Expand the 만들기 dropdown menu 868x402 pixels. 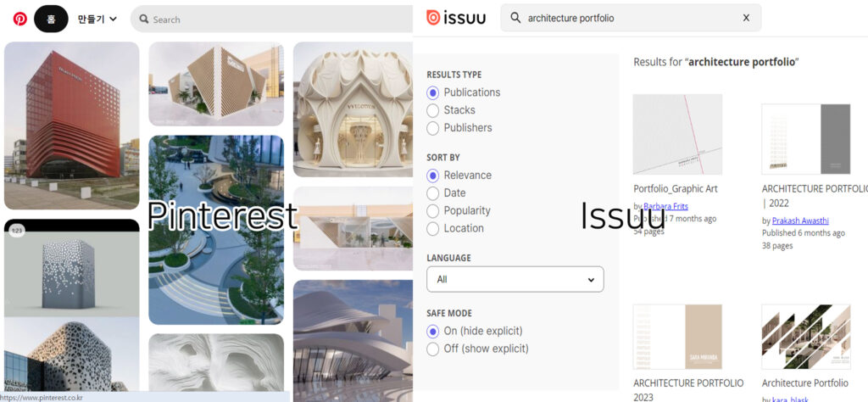(97, 20)
